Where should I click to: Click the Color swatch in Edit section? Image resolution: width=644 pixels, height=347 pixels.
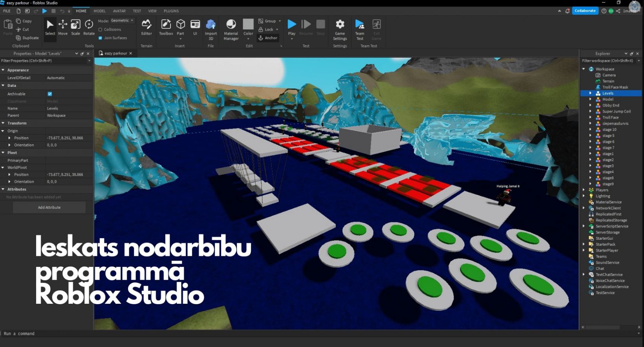click(248, 24)
